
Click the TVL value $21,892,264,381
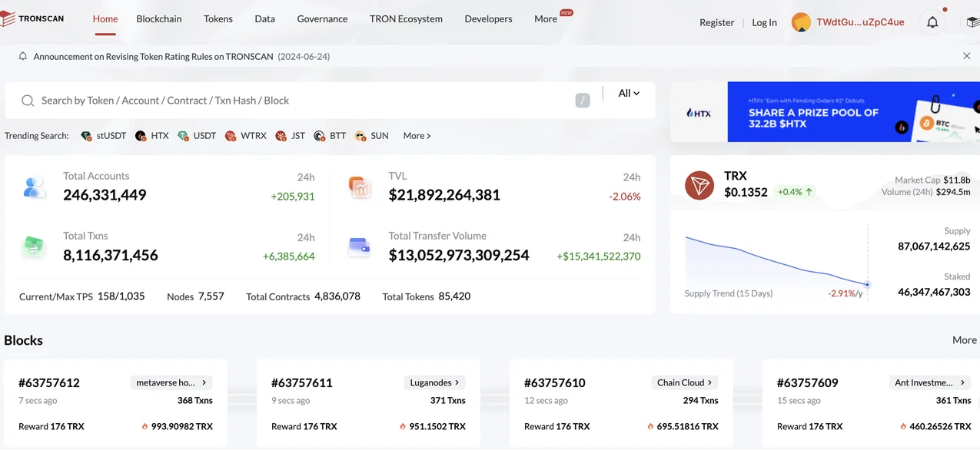tap(444, 195)
